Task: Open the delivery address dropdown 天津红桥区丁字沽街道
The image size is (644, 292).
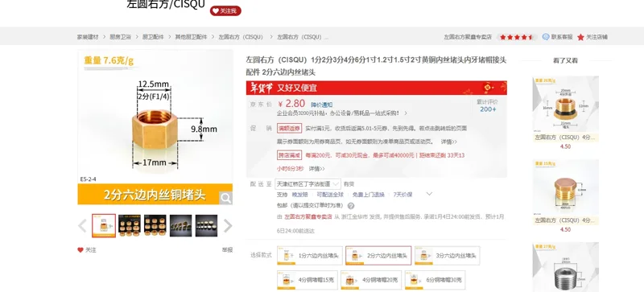Action: click(x=308, y=184)
